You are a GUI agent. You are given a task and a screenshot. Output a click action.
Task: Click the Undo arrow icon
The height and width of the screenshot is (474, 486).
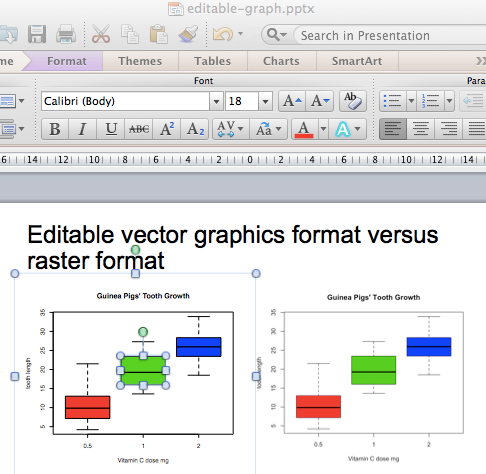[x=223, y=34]
